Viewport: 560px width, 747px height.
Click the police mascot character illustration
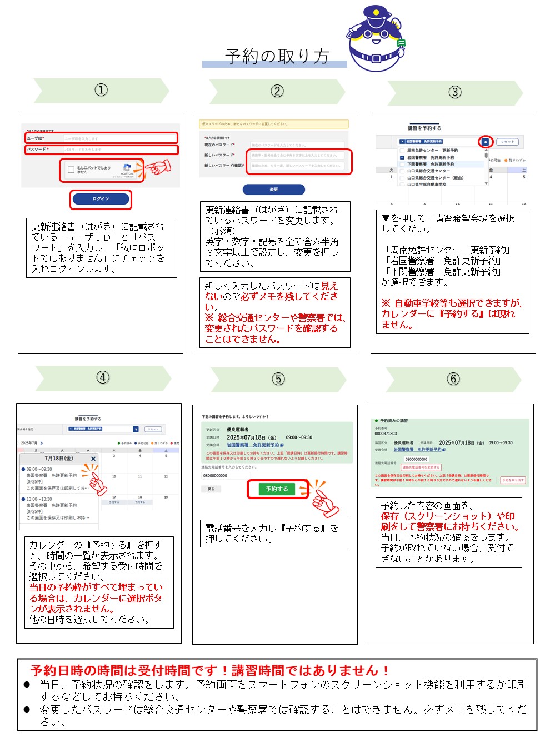click(x=377, y=38)
